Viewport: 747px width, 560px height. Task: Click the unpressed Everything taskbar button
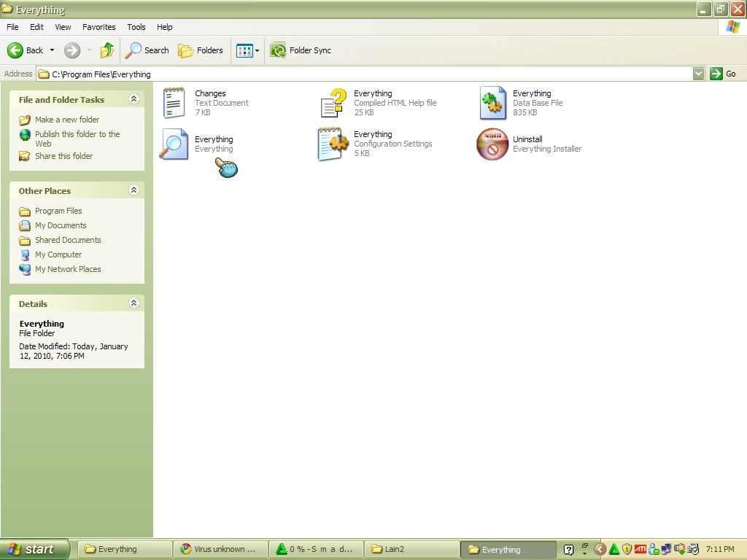(x=124, y=550)
